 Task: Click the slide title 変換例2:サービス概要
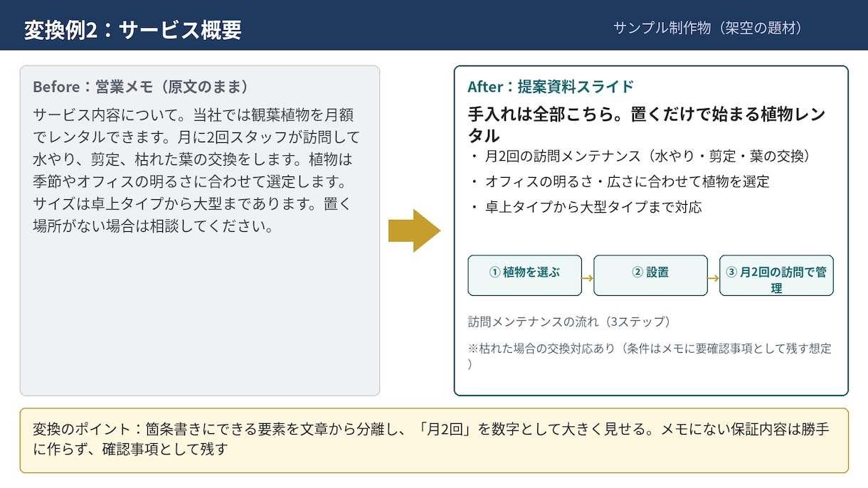click(x=133, y=29)
